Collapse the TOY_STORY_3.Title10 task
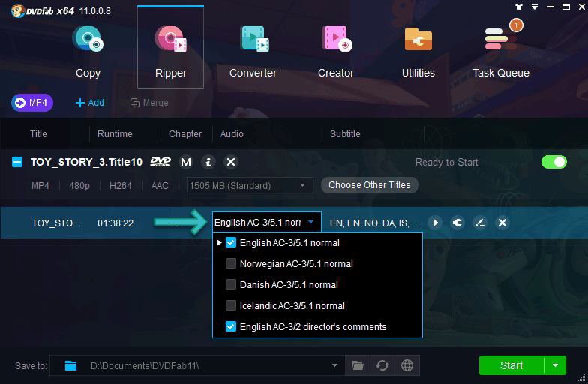 pyautogui.click(x=17, y=162)
